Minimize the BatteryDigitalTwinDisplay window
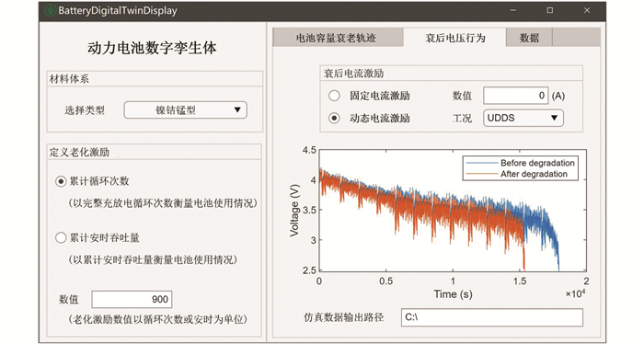Image resolution: width=644 pixels, height=344 pixels. (x=513, y=11)
